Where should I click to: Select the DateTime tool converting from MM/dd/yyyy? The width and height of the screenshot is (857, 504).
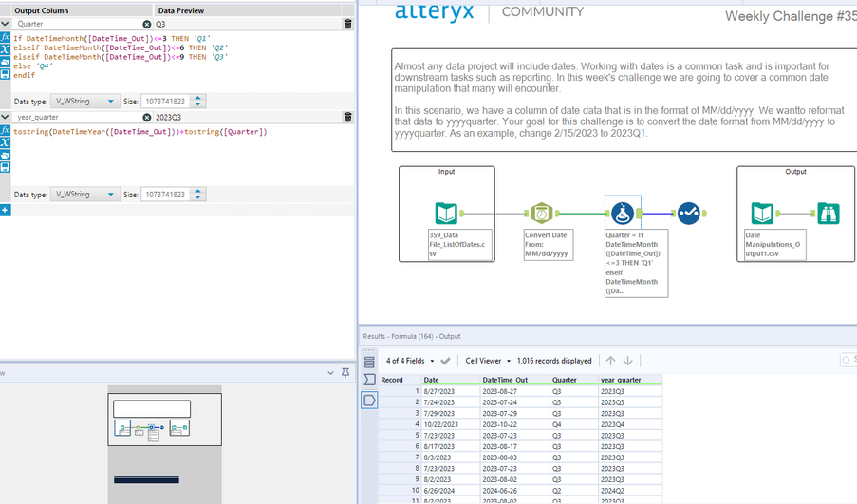click(x=541, y=214)
